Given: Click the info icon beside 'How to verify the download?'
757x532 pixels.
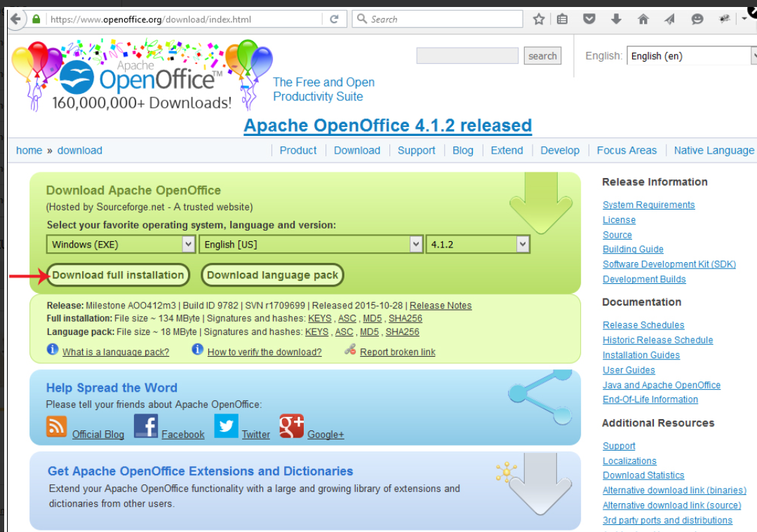Looking at the screenshot, I should (x=197, y=349).
